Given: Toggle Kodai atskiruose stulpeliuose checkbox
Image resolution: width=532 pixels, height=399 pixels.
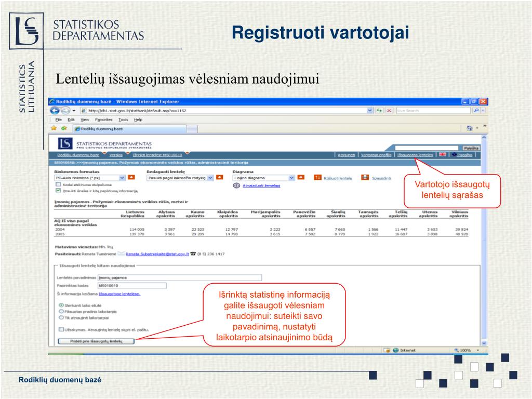Looking at the screenshot, I should tap(58, 184).
